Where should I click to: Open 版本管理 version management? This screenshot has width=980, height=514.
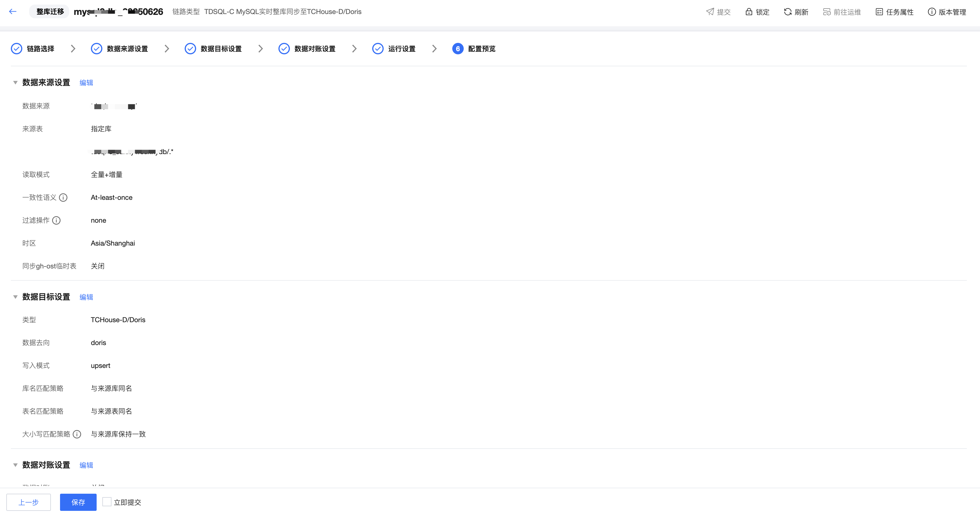click(x=947, y=12)
